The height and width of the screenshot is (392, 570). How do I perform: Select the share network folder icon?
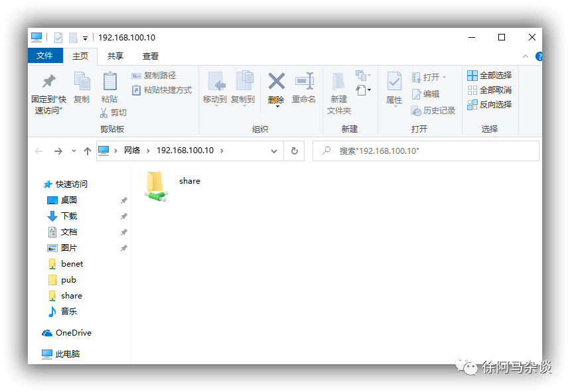tap(157, 186)
